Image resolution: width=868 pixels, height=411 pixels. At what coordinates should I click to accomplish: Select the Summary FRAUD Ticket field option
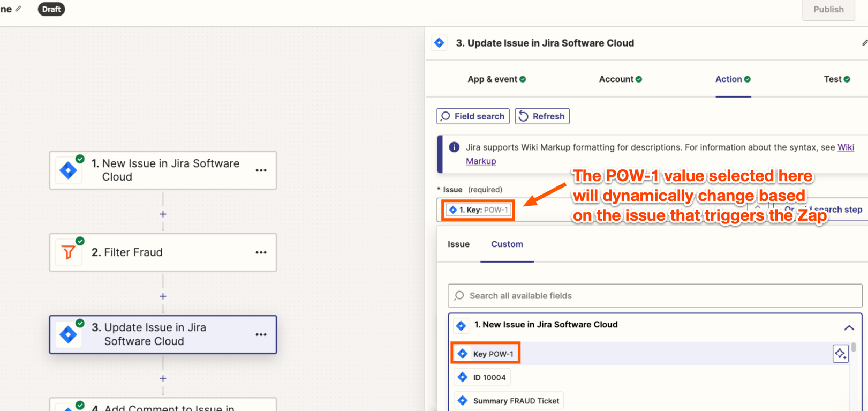click(x=508, y=401)
